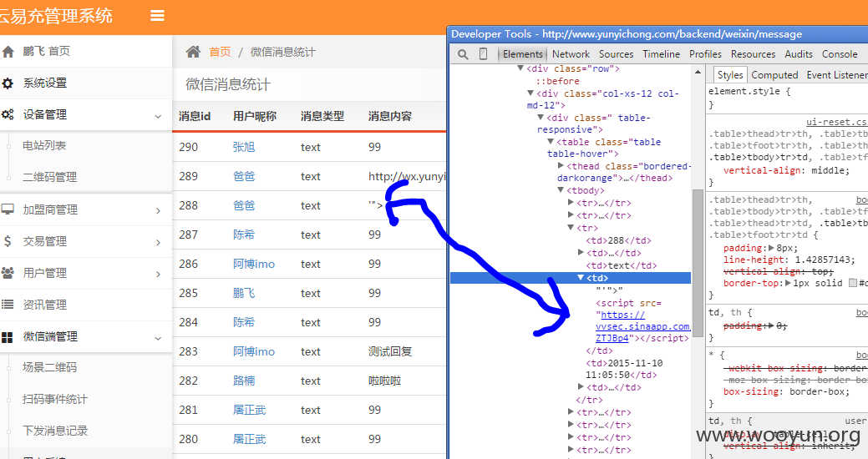Click the gear icon for 系统设置
868x459 pixels.
point(8,83)
